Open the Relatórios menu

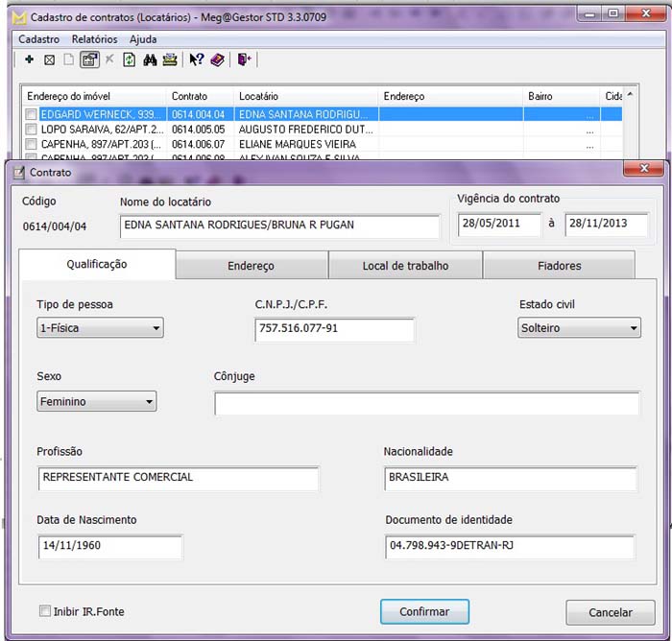click(x=94, y=39)
